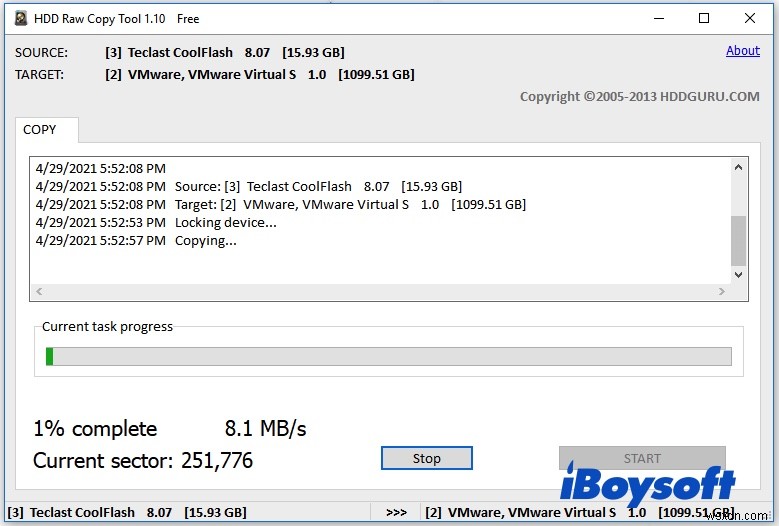Click 'Current sector: 251,776' text
The image size is (779, 526).
pyautogui.click(x=143, y=461)
